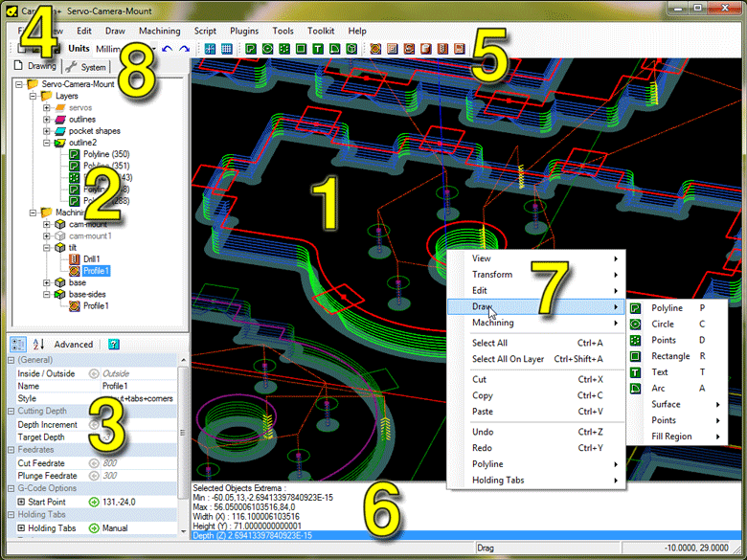The image size is (747, 560).
Task: Click the Advanced button in properties panel
Action: [74, 345]
